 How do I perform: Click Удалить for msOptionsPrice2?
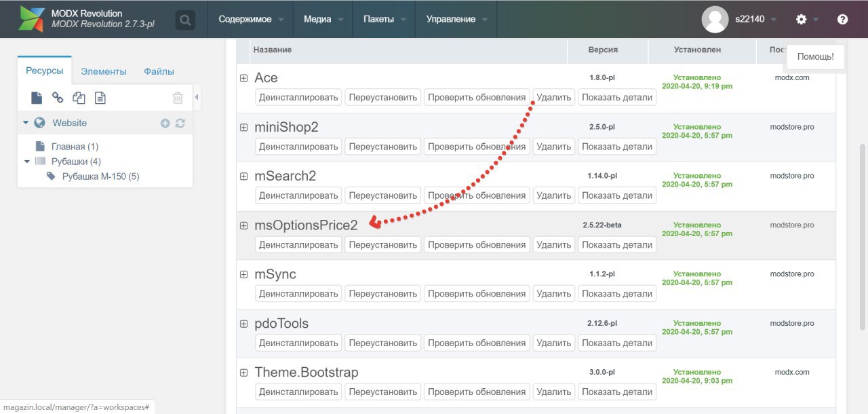[554, 244]
